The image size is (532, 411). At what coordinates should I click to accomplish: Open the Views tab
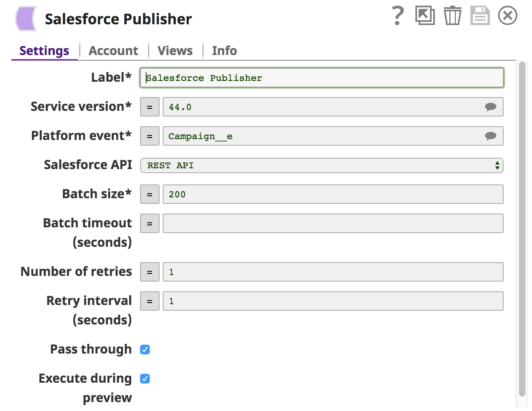pos(175,51)
